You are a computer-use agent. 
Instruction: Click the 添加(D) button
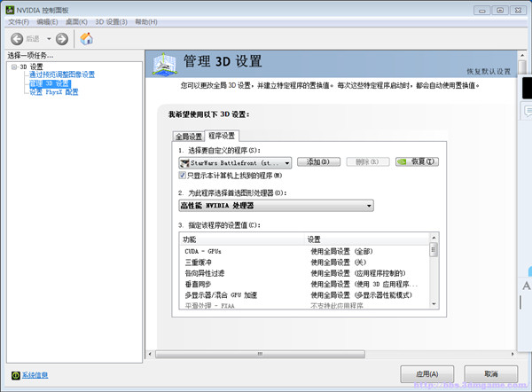pos(318,162)
